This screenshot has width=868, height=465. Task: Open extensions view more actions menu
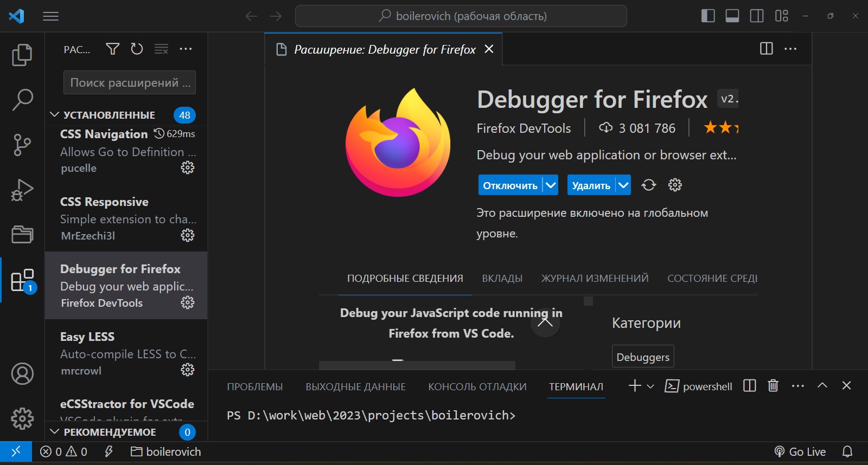click(186, 49)
